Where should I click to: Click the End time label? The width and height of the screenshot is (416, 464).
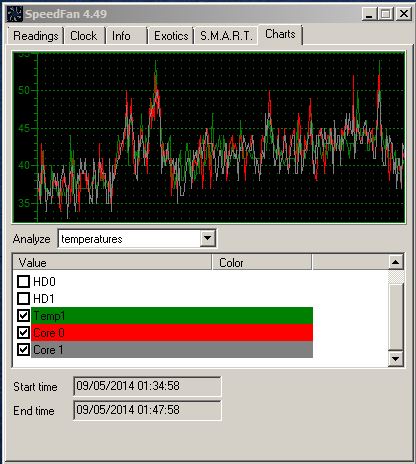[34, 411]
